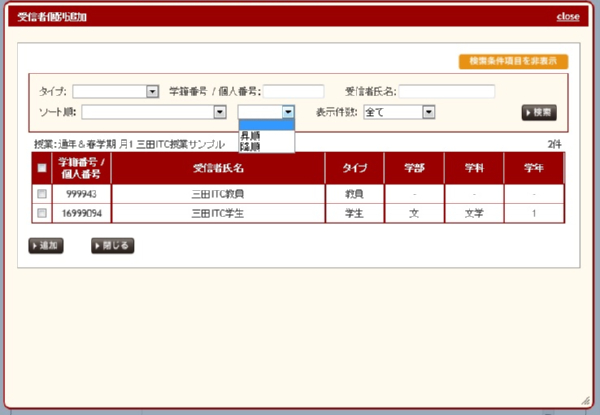Click the close link in title bar
This screenshot has height=415, width=600.
tap(567, 17)
